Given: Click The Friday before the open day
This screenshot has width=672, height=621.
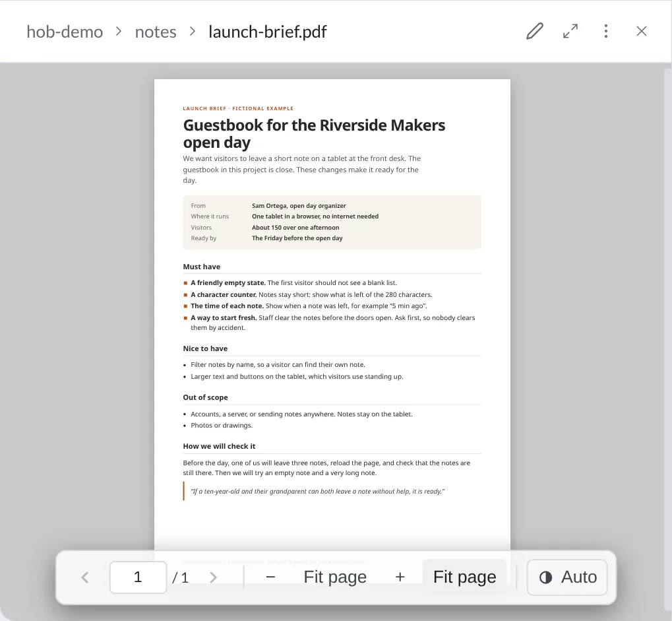Looking at the screenshot, I should pos(297,238).
